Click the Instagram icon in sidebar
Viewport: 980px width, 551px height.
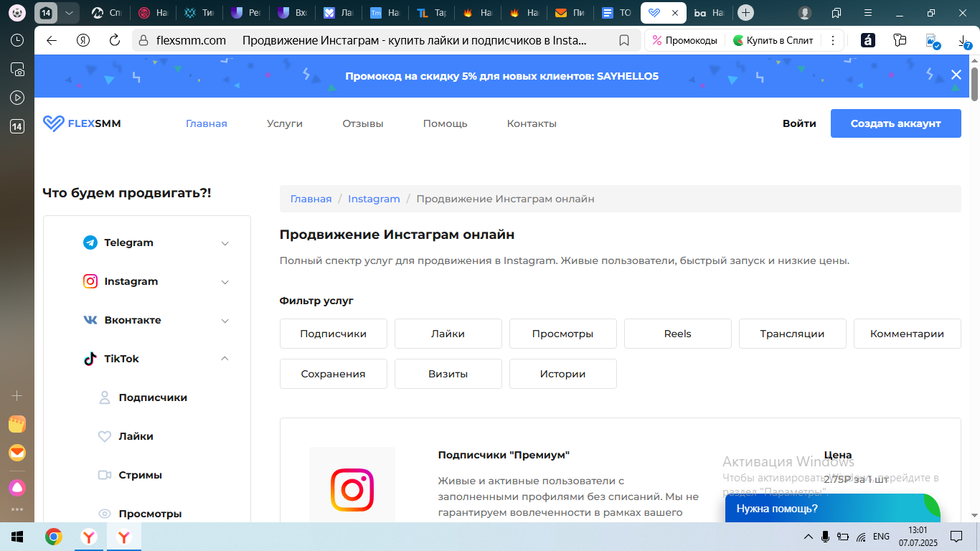pyautogui.click(x=90, y=281)
